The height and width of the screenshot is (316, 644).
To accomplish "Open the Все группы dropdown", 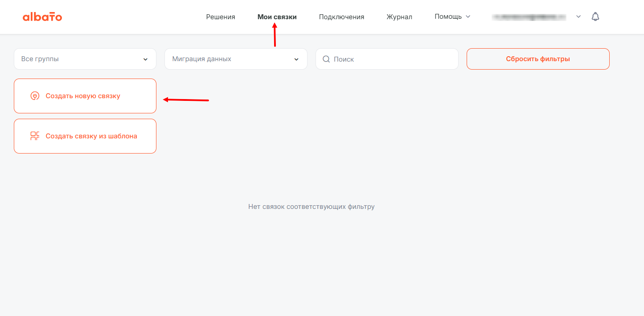I will 80,59.
